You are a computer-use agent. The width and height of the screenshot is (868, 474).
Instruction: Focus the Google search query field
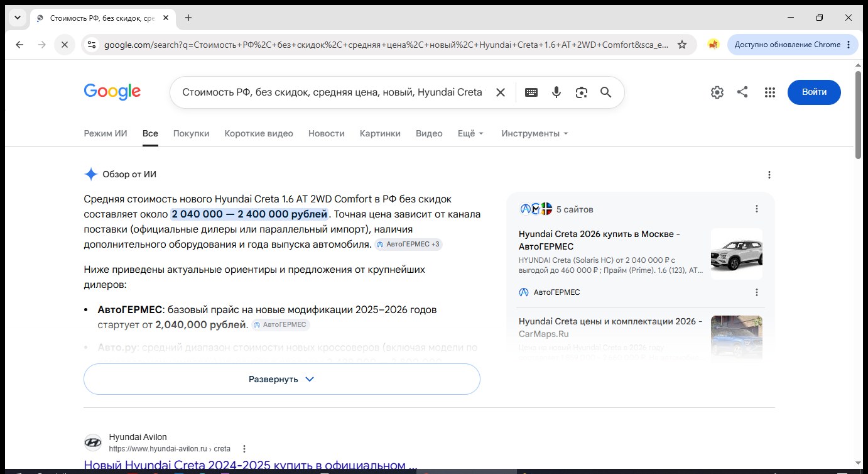tap(332, 92)
